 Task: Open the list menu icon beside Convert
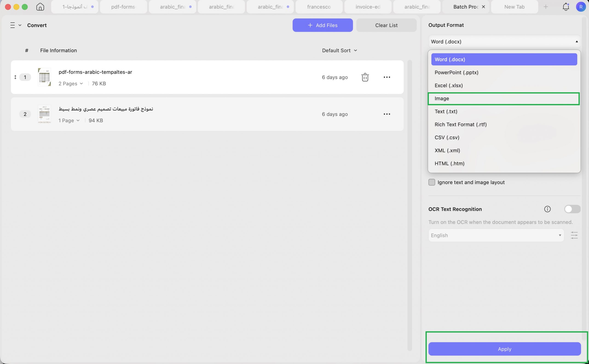(x=12, y=25)
